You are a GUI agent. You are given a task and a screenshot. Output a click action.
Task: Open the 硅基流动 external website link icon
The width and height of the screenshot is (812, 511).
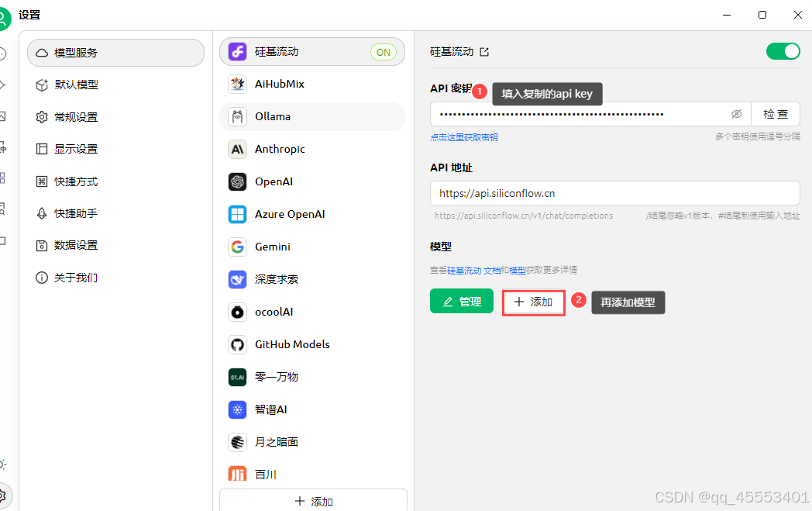[484, 52]
